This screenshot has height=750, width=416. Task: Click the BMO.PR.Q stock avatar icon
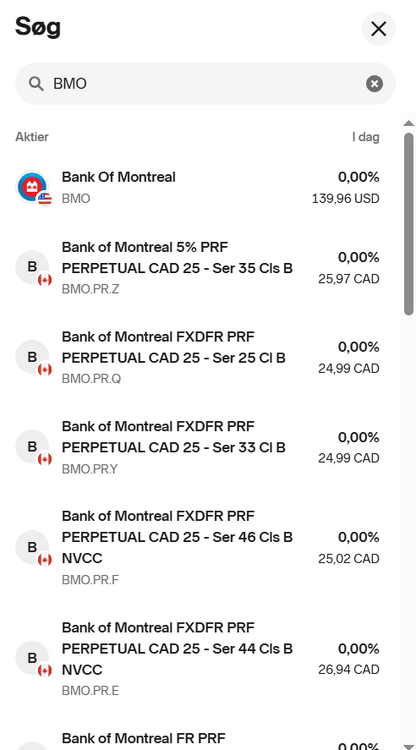32,357
